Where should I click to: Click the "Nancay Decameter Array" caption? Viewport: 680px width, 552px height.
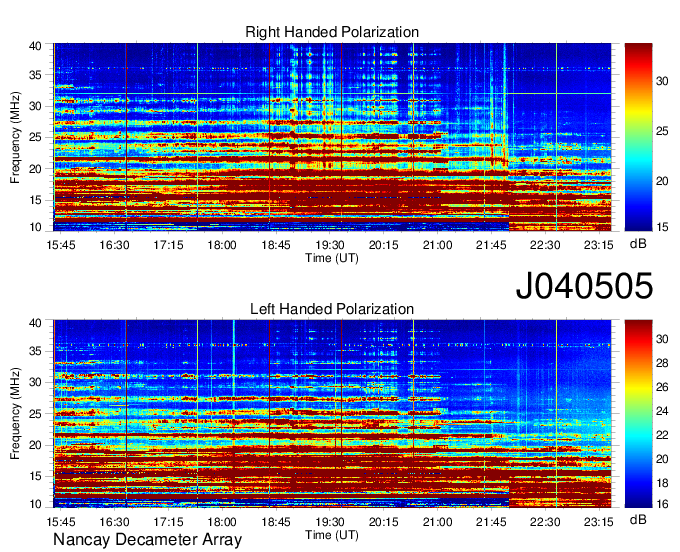[147, 540]
